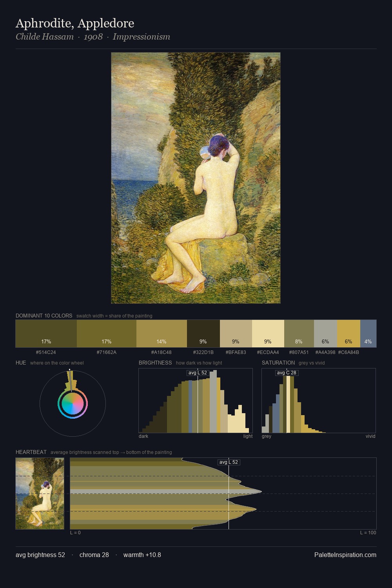Click the "light" axis label

[248, 436]
